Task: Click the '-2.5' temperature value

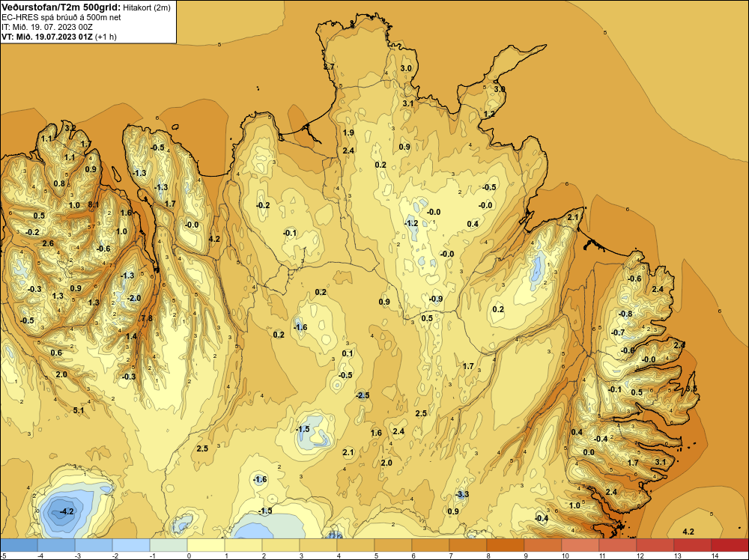Action: point(363,395)
